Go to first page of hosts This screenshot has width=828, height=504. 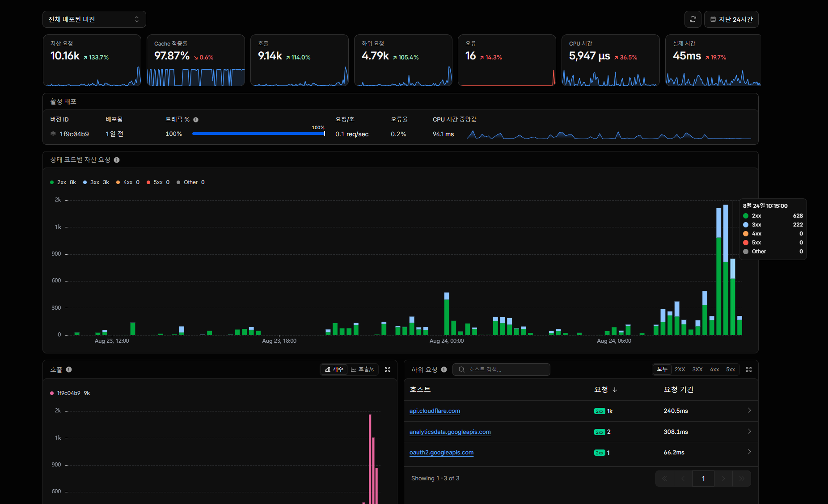pyautogui.click(x=665, y=479)
